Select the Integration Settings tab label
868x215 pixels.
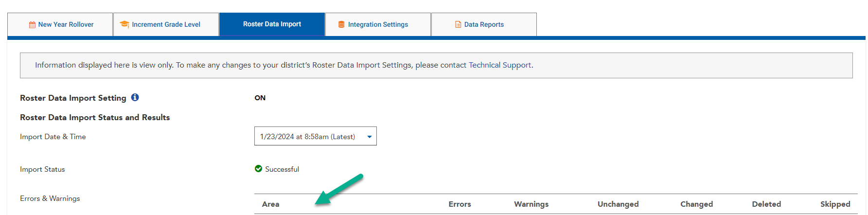(378, 25)
